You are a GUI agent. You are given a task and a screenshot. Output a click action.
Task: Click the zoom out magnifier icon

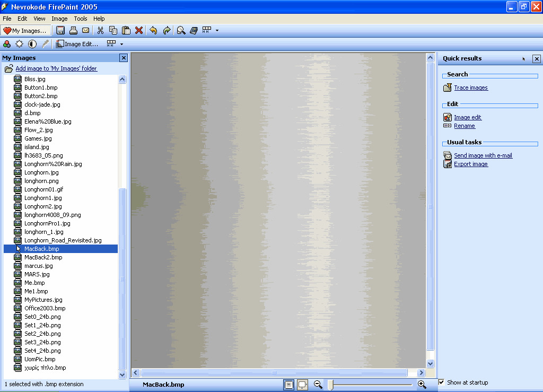tap(318, 385)
